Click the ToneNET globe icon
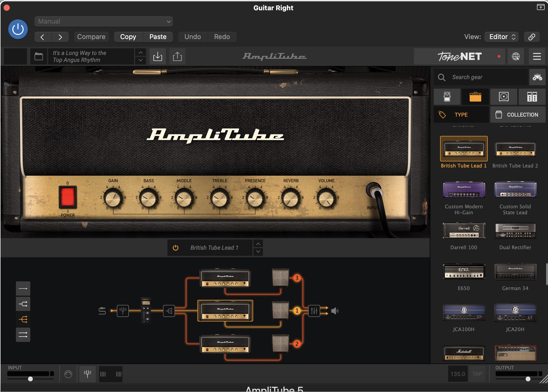This screenshot has height=392, width=548. [x=516, y=56]
